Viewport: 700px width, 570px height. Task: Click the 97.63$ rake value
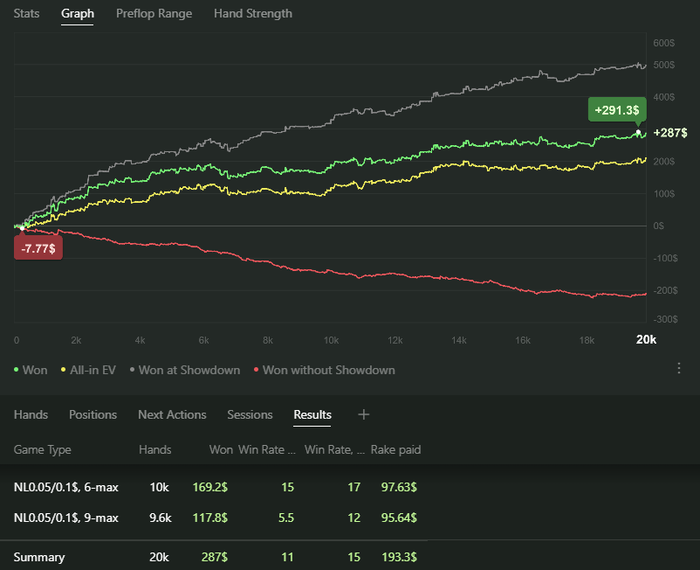(x=399, y=487)
